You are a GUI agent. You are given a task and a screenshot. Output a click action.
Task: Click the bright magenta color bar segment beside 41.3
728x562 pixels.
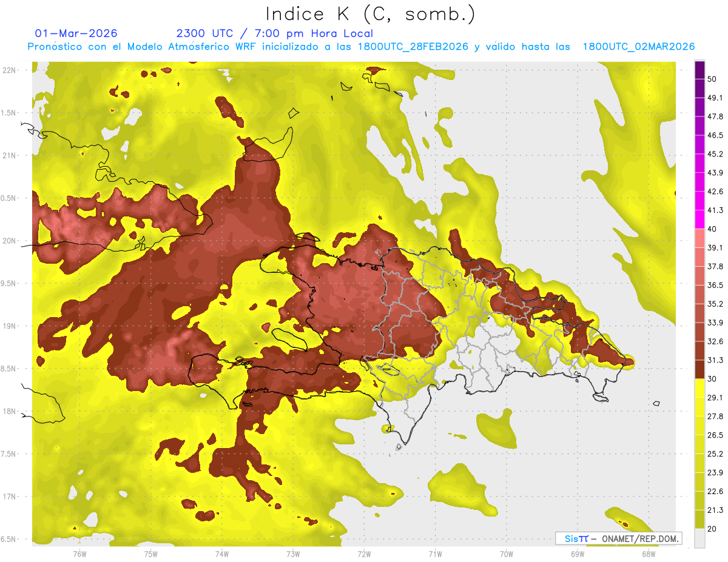700,219
